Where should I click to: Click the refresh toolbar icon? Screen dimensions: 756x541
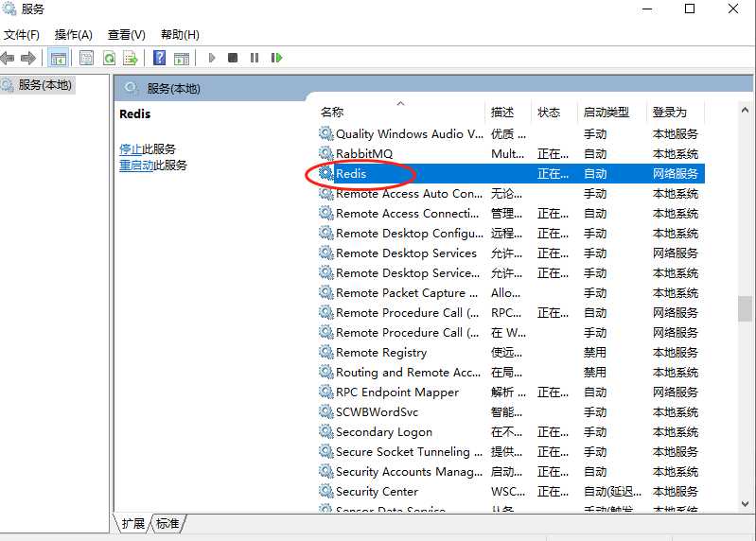click(110, 59)
